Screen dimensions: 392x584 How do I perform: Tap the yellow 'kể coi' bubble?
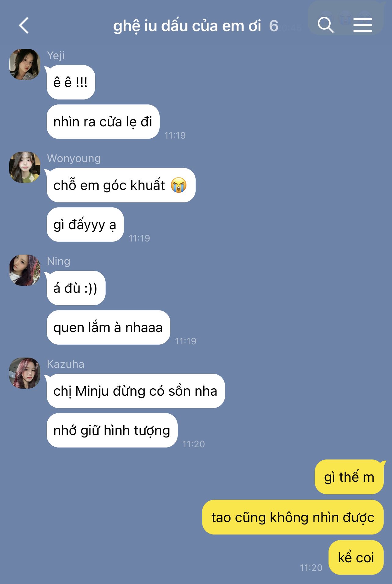pyautogui.click(x=356, y=557)
